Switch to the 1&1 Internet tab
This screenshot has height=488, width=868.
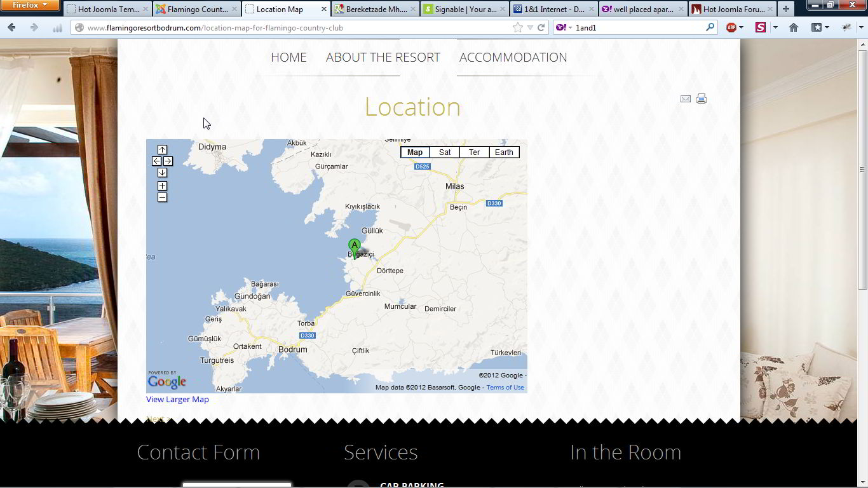pyautogui.click(x=554, y=10)
